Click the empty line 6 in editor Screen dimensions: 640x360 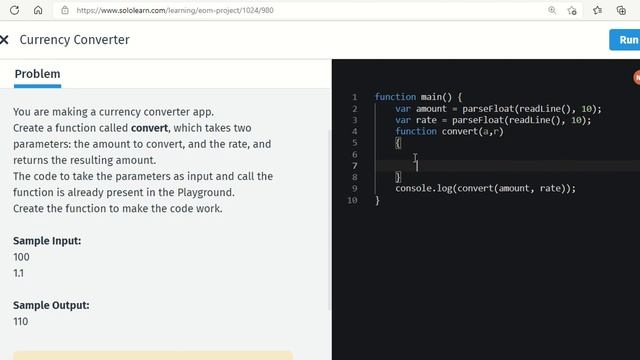coord(506,154)
